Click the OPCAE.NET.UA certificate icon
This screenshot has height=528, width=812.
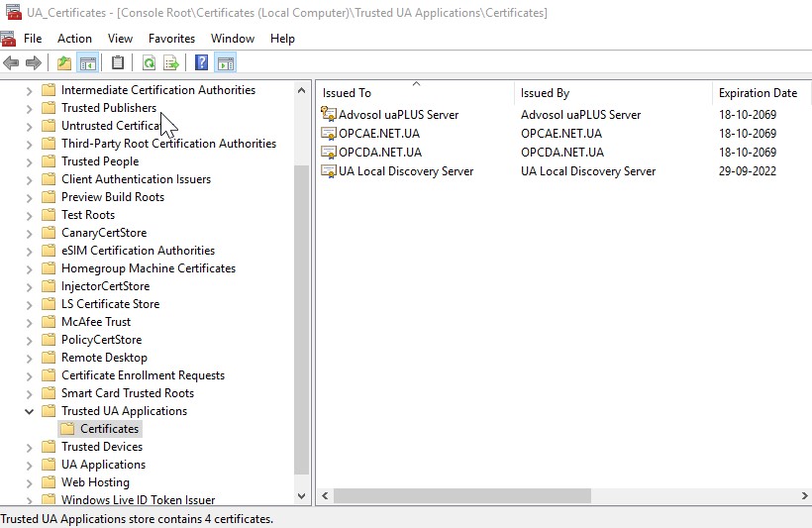[329, 134]
